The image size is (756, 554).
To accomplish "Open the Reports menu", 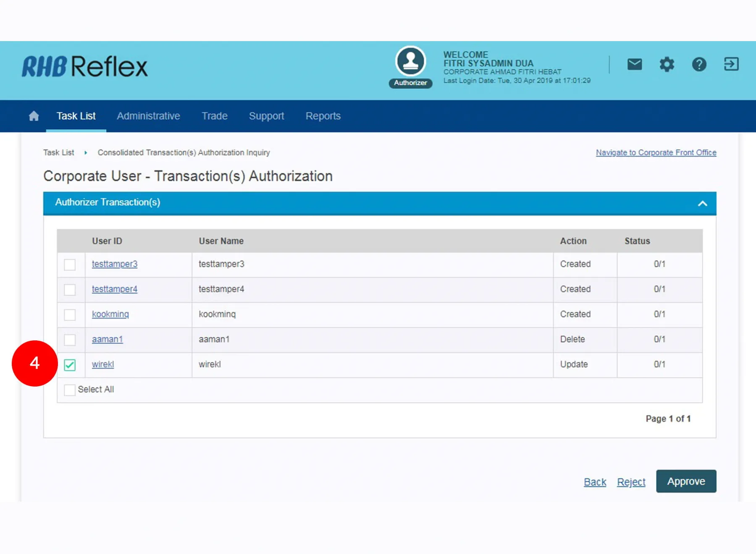I will [x=323, y=116].
